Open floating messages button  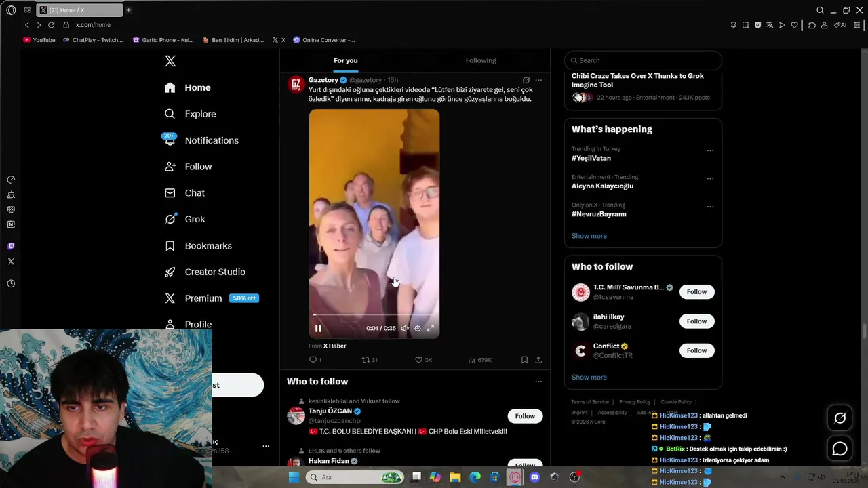click(840, 449)
